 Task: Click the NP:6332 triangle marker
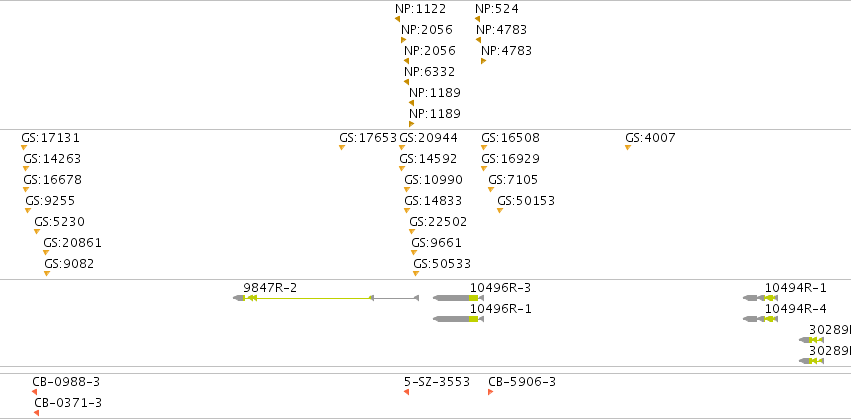click(x=407, y=82)
